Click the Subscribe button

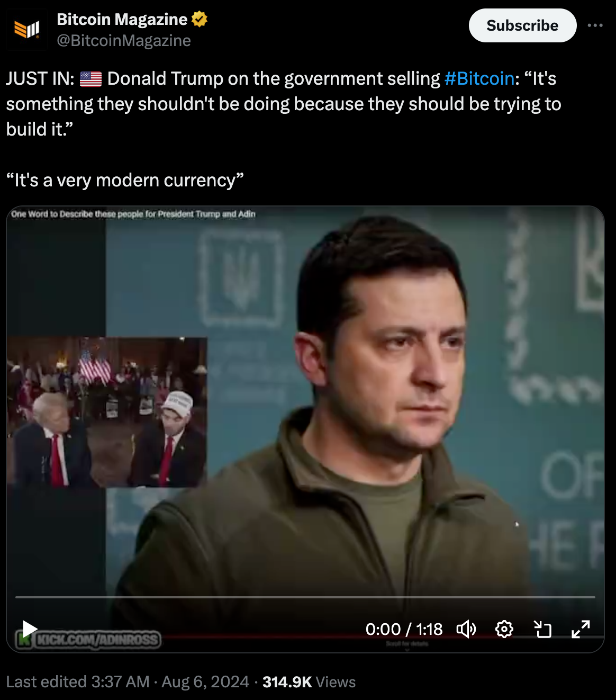[x=522, y=25]
